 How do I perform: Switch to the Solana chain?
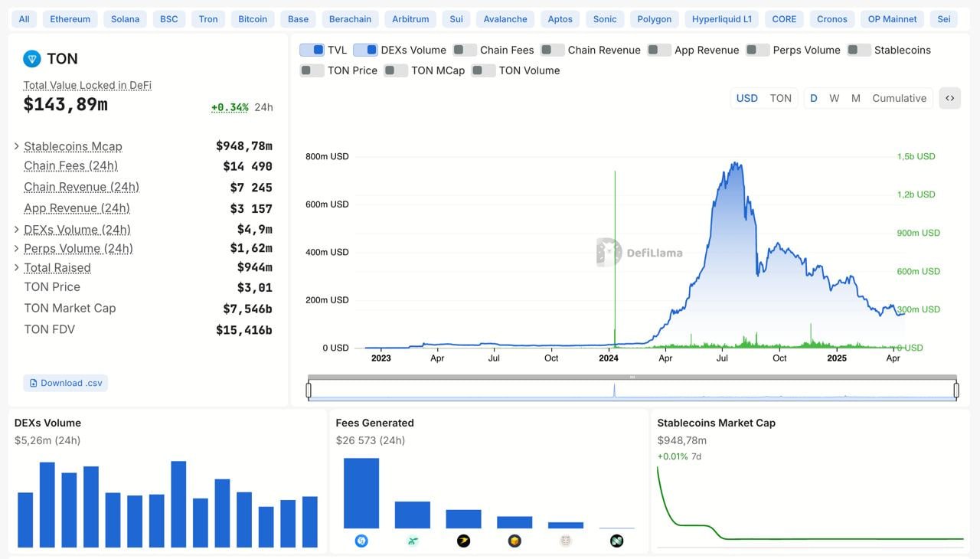pyautogui.click(x=125, y=19)
